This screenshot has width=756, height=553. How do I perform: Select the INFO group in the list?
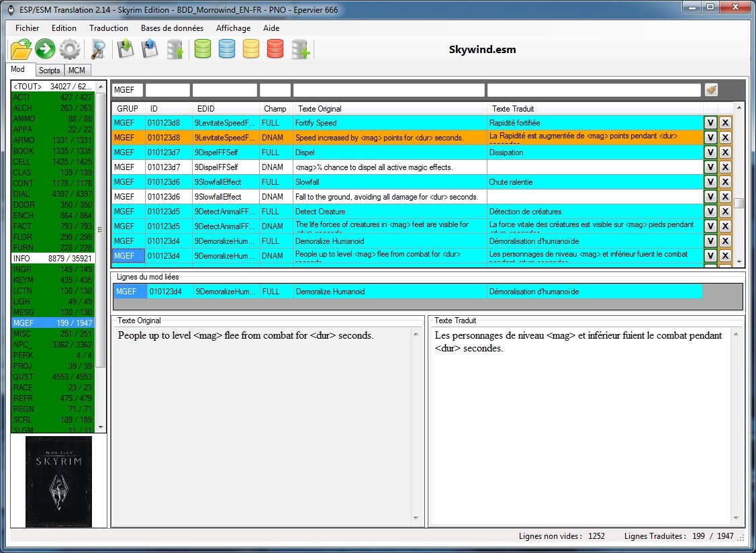pyautogui.click(x=52, y=258)
